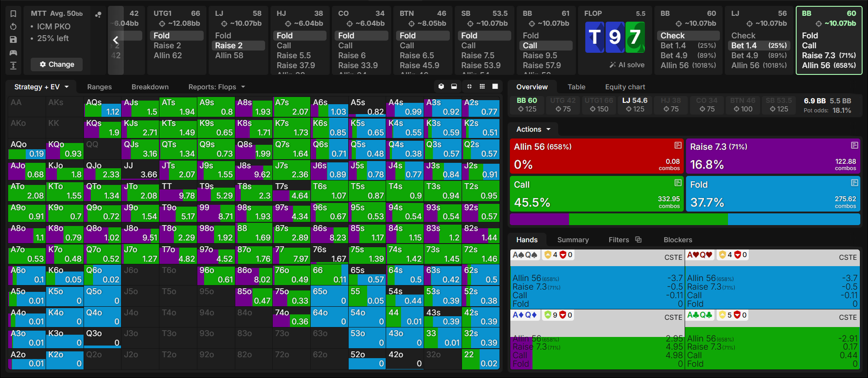Screen dimensions: 868x378
Task: Click the copy icon next to Filters
Action: click(x=638, y=240)
